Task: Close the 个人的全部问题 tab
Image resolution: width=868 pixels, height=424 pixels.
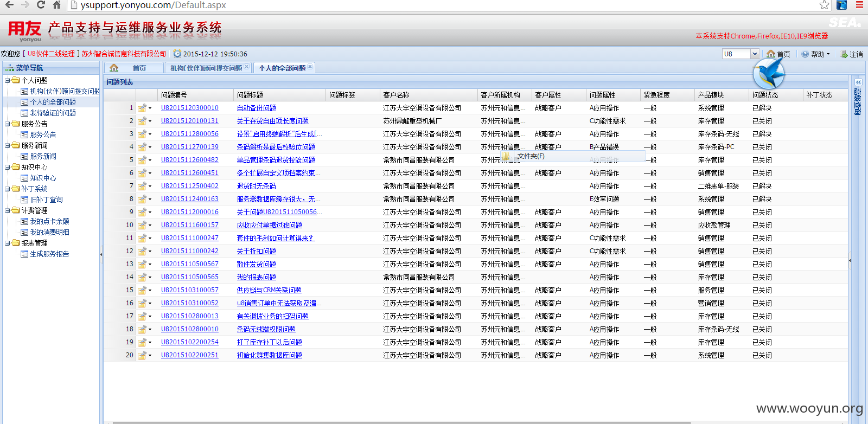Action: [310, 67]
